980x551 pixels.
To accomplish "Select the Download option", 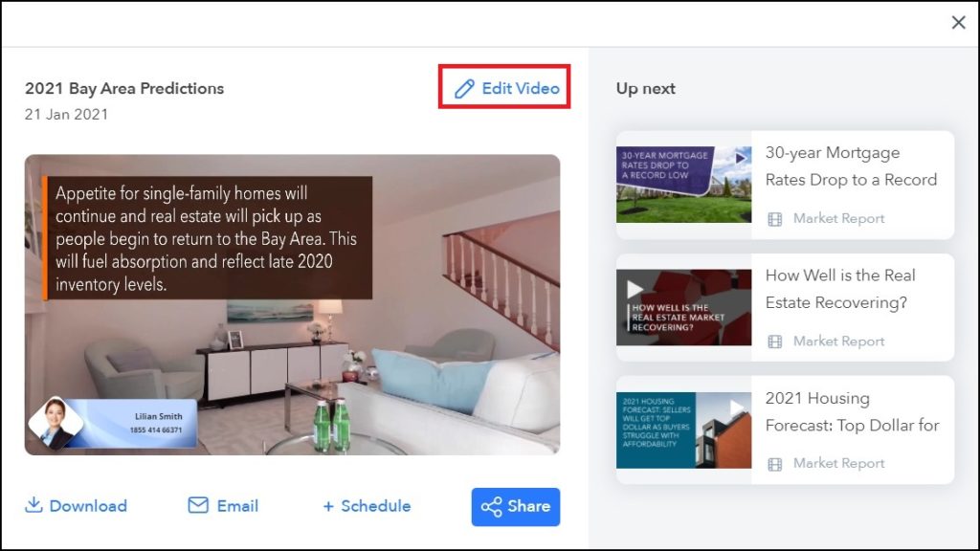I will tap(76, 505).
